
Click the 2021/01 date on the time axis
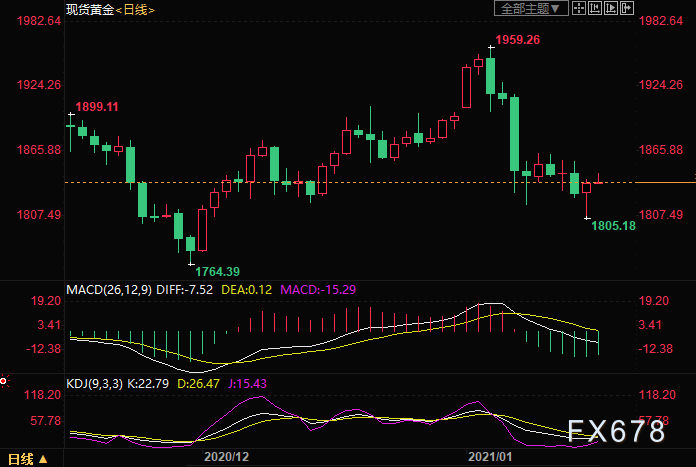490,457
